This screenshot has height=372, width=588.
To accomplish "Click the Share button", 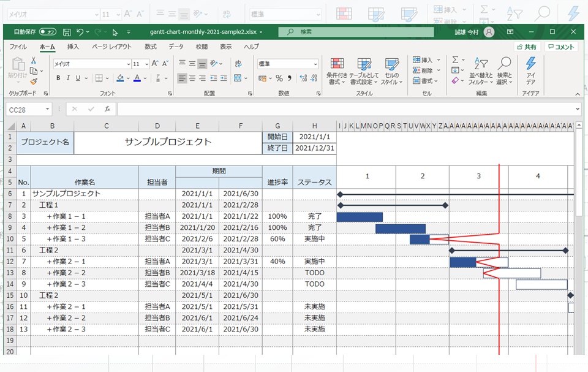I will (x=527, y=47).
